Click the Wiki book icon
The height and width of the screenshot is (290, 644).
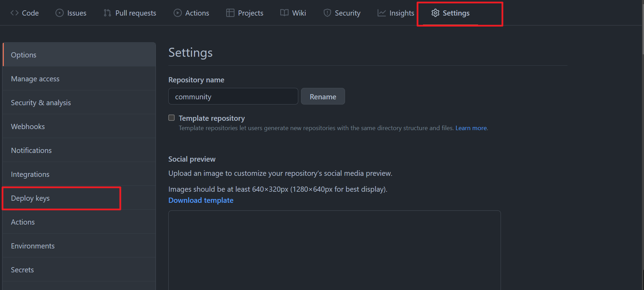click(x=284, y=13)
